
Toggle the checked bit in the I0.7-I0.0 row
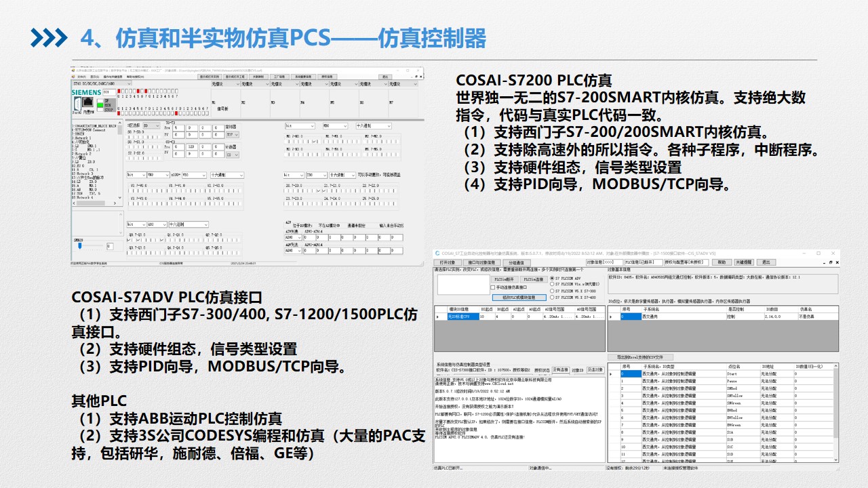click(x=318, y=190)
